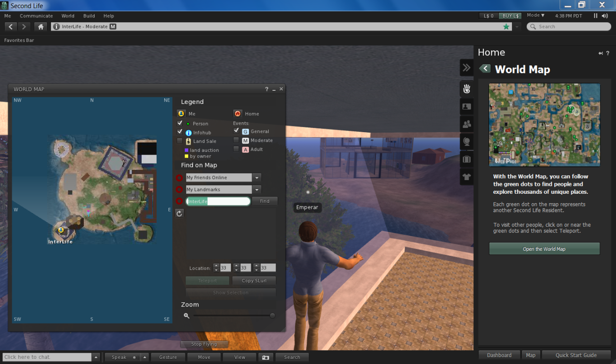Toggle the Person checkbox

point(179,123)
